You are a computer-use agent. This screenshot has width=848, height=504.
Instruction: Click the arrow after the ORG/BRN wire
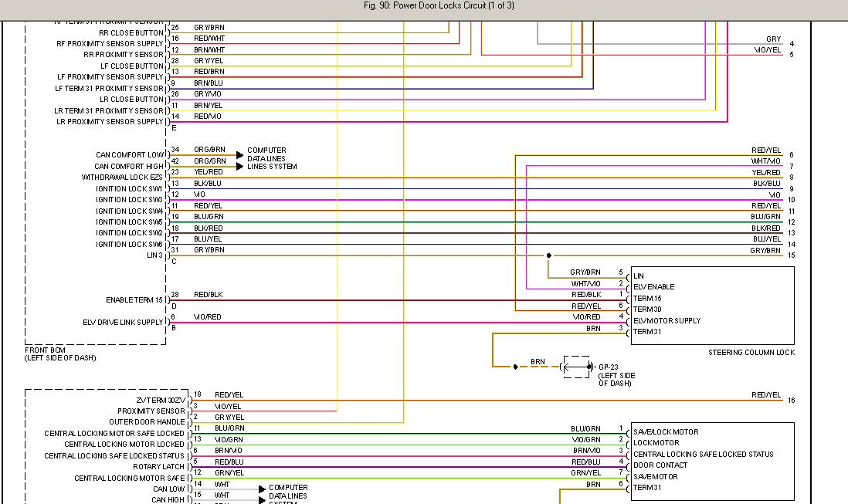click(x=239, y=155)
